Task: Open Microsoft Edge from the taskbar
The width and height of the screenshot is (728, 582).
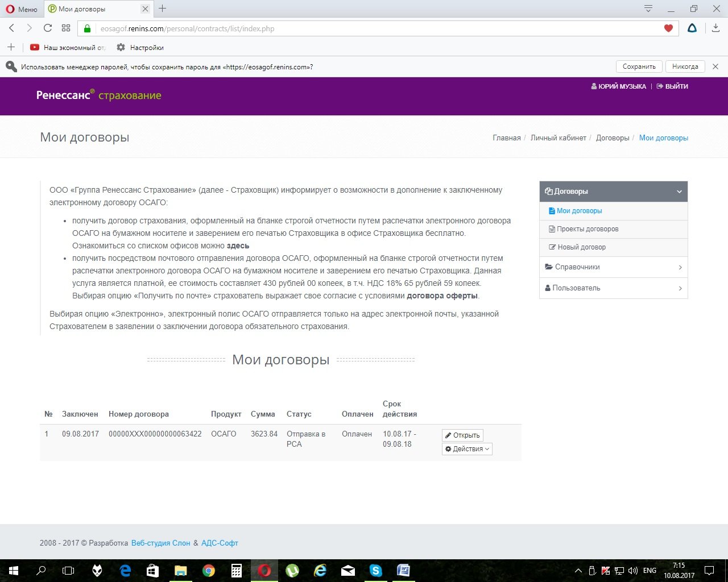Action: click(x=125, y=570)
